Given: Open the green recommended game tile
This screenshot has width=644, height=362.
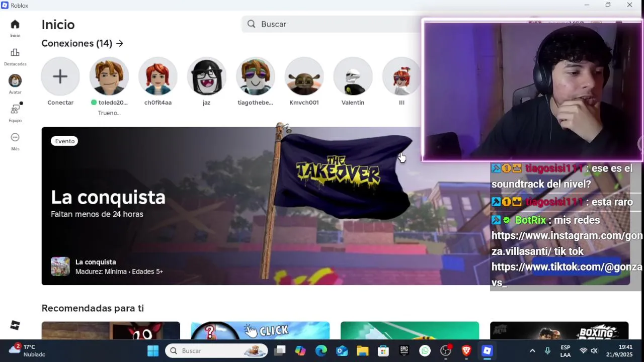Looking at the screenshot, I should coord(410,330).
